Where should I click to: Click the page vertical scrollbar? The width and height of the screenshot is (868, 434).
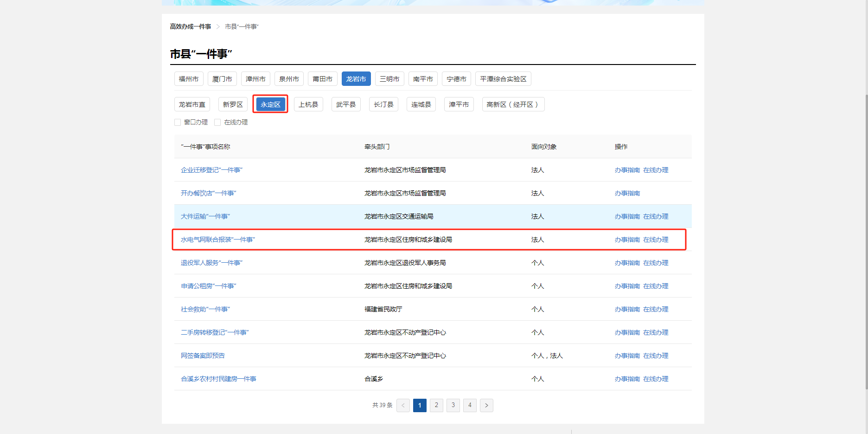pos(865,232)
